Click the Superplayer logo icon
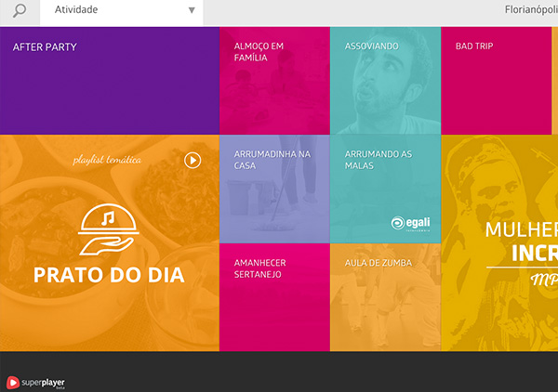The image size is (558, 392). pyautogui.click(x=13, y=381)
